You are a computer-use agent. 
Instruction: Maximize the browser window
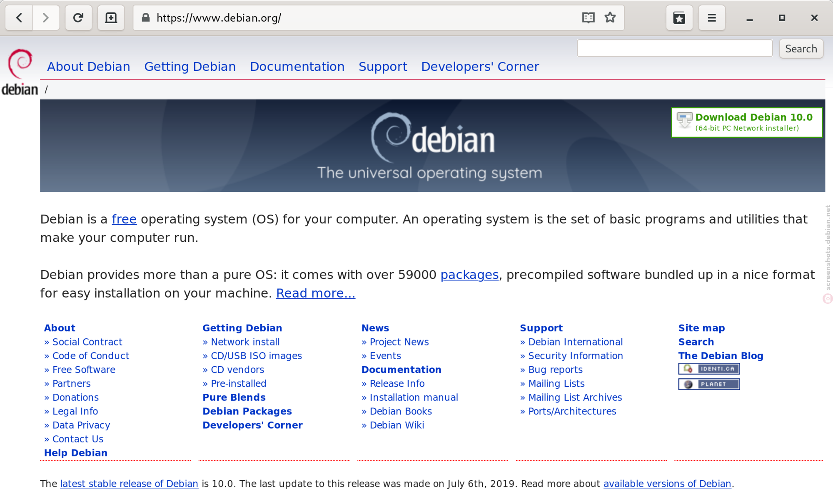[782, 18]
